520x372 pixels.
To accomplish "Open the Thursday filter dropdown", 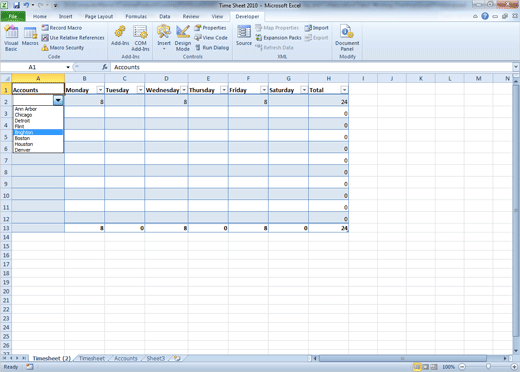I will tap(224, 90).
